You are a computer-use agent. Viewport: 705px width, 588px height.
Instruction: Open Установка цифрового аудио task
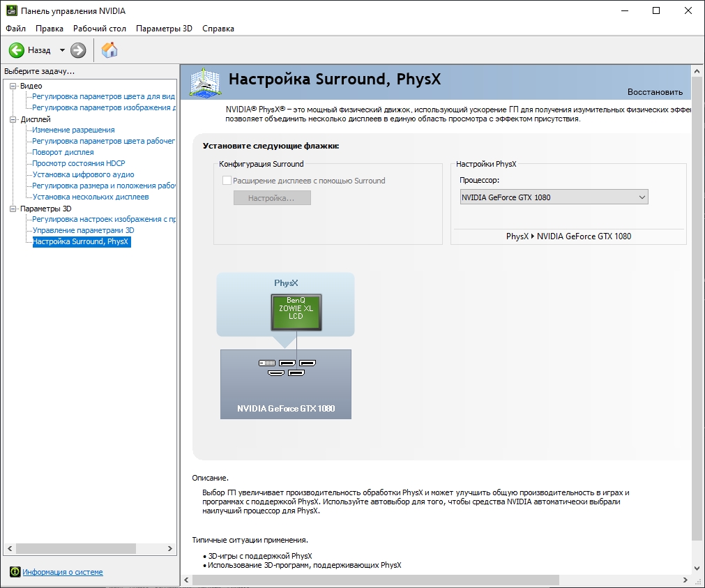click(x=83, y=174)
